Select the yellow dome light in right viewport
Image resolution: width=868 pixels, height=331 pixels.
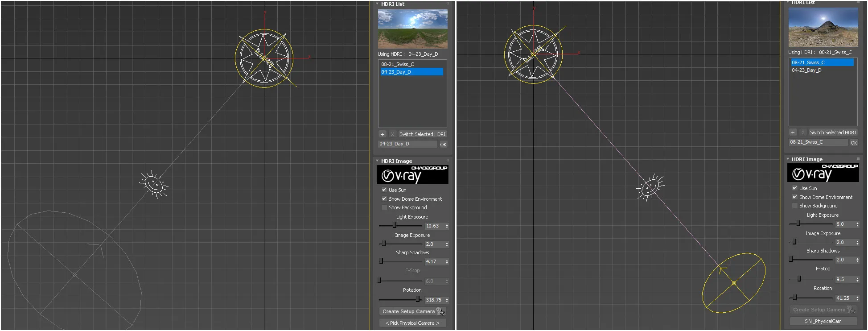pyautogui.click(x=734, y=283)
